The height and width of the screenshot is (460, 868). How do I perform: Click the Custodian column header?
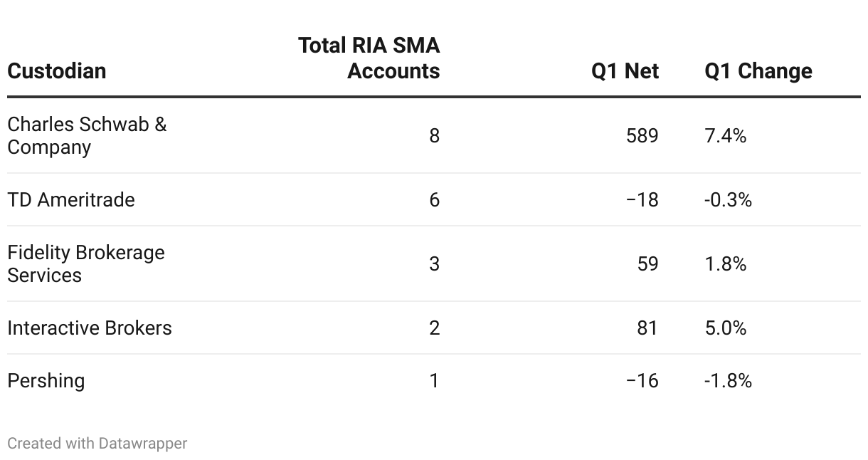pyautogui.click(x=57, y=71)
